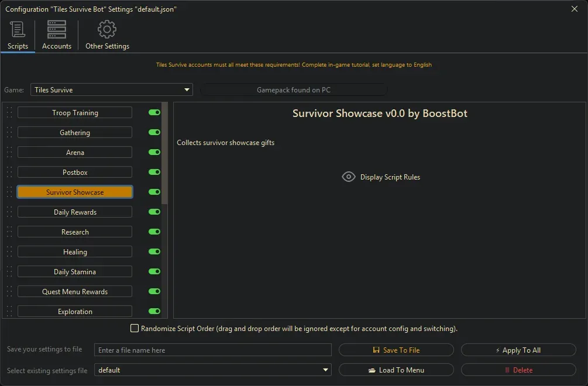Viewport: 588px width, 386px height.
Task: Click the script list vertical scrollbar
Action: (164, 153)
